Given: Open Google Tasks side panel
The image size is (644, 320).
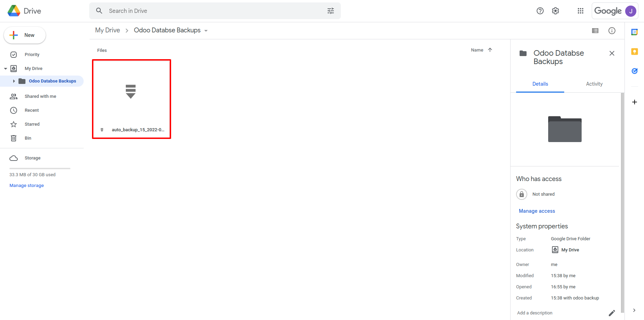Looking at the screenshot, I should pyautogui.click(x=635, y=71).
